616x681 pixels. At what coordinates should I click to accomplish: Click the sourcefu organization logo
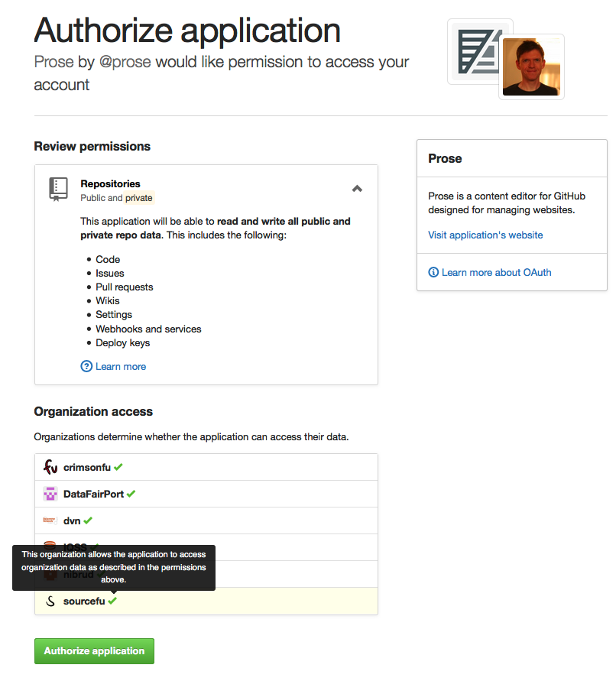(50, 601)
